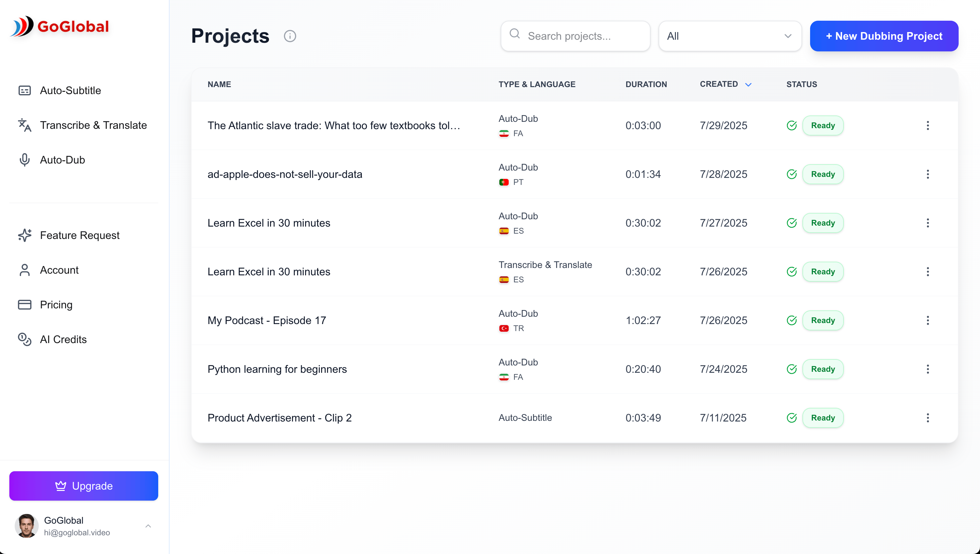Open the Feature Request sparkle item
This screenshot has width=980, height=554.
pyautogui.click(x=79, y=235)
